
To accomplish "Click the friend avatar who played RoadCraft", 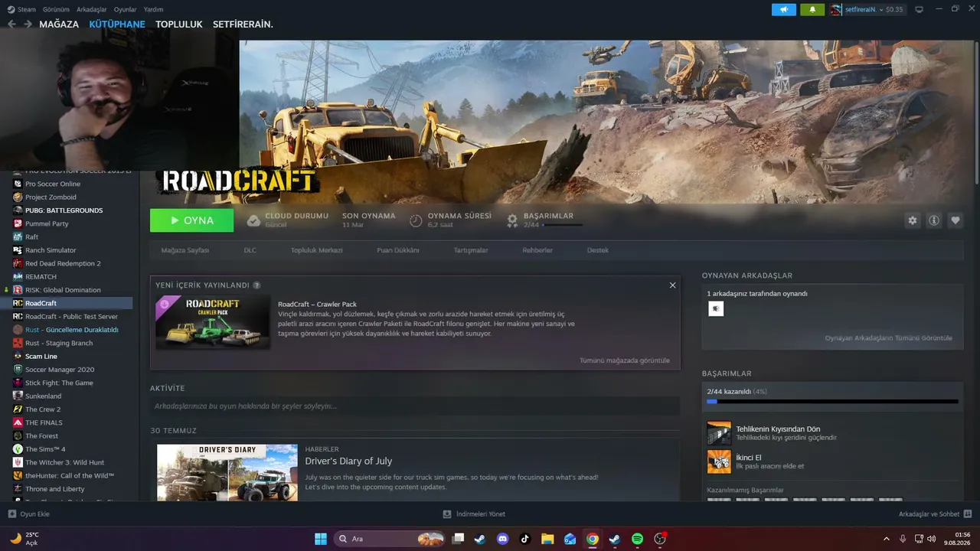I will point(715,308).
